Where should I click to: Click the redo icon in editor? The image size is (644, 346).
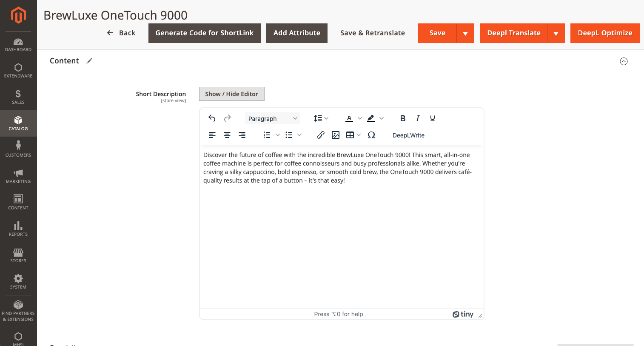(x=228, y=118)
